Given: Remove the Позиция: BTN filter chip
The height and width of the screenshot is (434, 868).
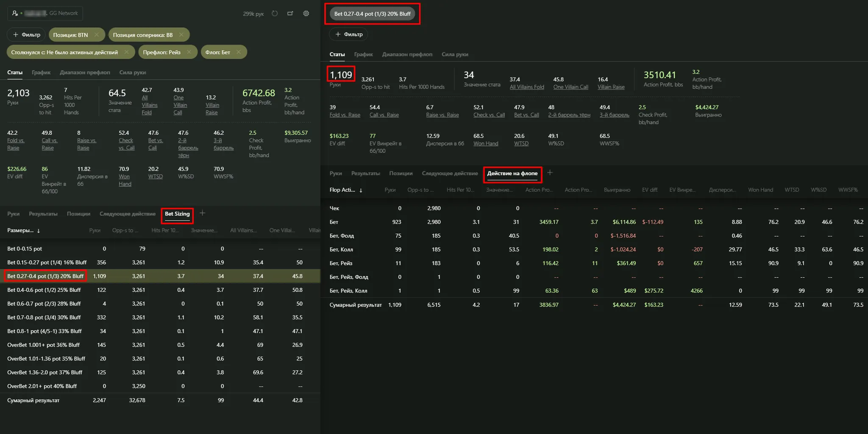Looking at the screenshot, I should tap(97, 35).
